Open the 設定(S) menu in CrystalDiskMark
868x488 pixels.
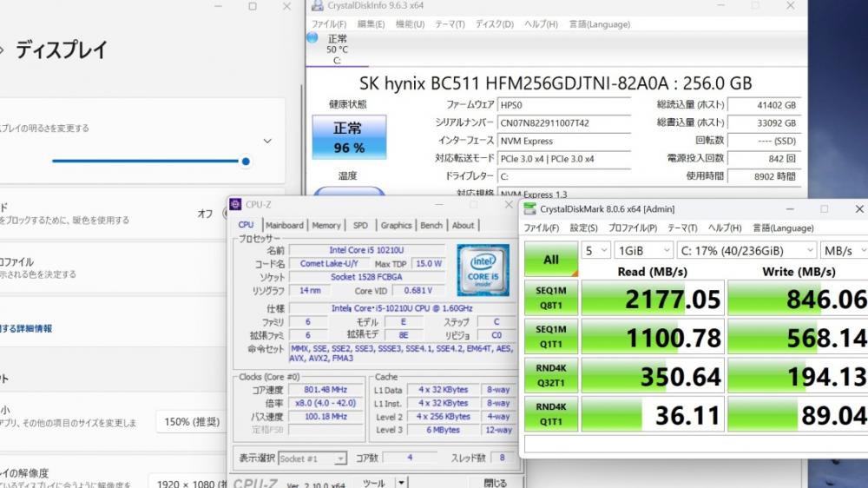click(x=583, y=228)
